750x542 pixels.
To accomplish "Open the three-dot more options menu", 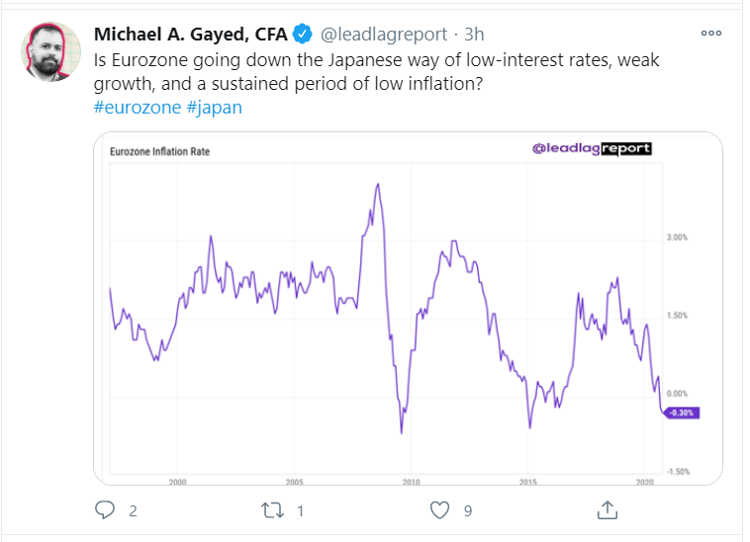I will coord(711,33).
